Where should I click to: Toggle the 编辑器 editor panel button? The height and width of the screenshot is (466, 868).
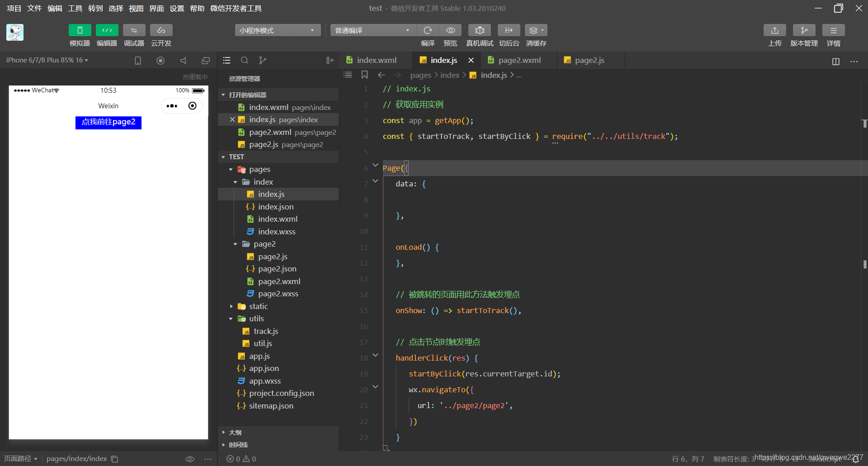pyautogui.click(x=107, y=30)
